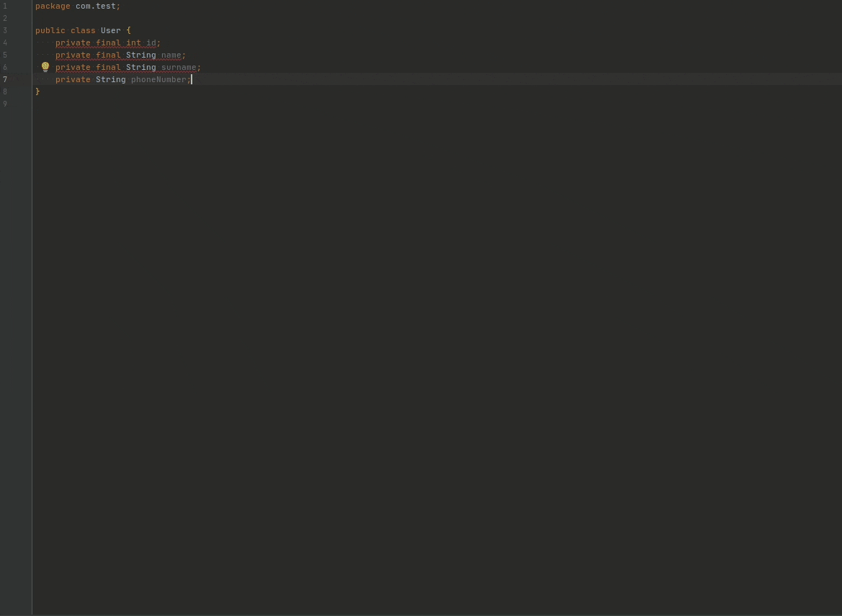This screenshot has width=842, height=616.
Task: Place cursor on the "package" keyword
Action: tap(53, 6)
